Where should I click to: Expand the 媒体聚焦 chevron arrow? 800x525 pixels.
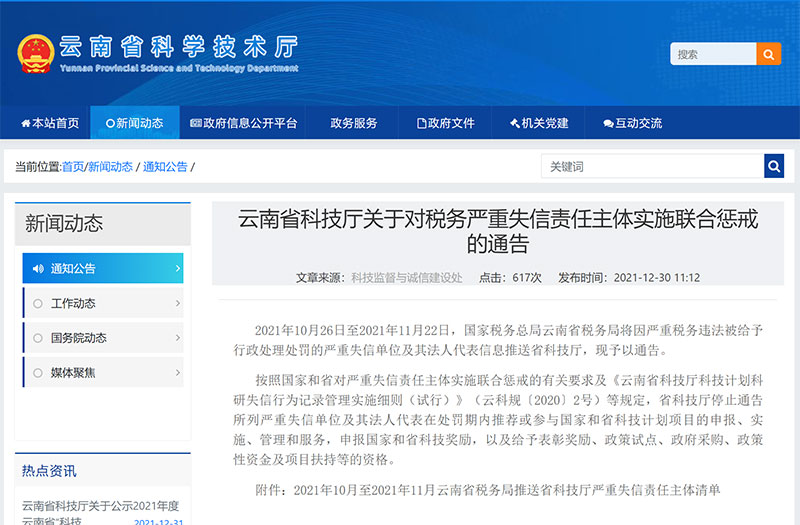pos(178,372)
